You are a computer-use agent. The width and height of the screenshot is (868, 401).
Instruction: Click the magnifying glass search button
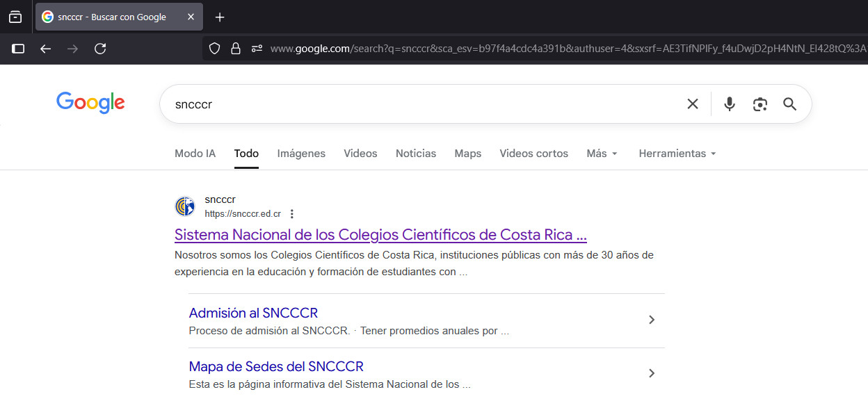pyautogui.click(x=789, y=104)
